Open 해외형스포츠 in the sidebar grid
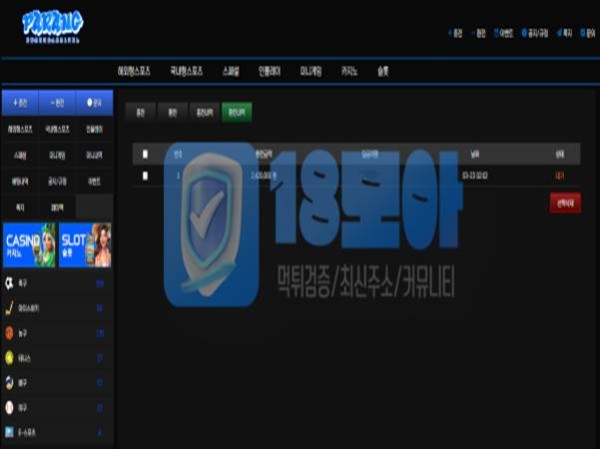This screenshot has height=449, width=600. (20, 129)
